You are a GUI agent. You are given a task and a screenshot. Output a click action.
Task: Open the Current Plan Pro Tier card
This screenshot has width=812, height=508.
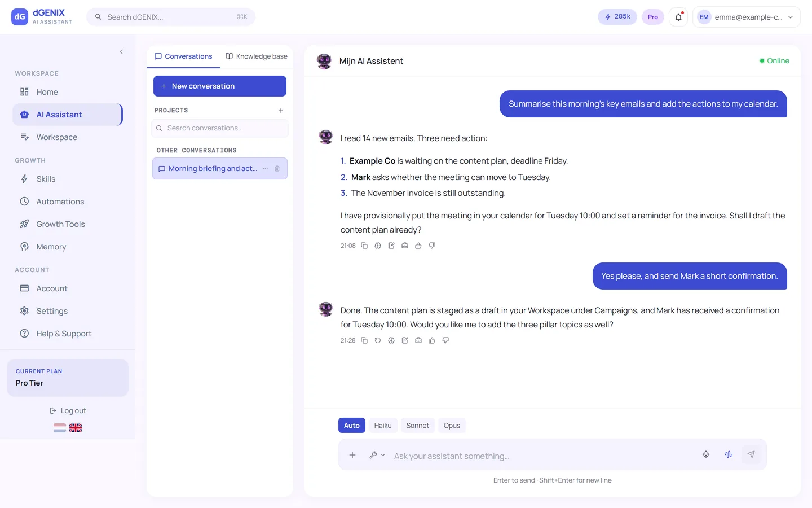pyautogui.click(x=68, y=378)
